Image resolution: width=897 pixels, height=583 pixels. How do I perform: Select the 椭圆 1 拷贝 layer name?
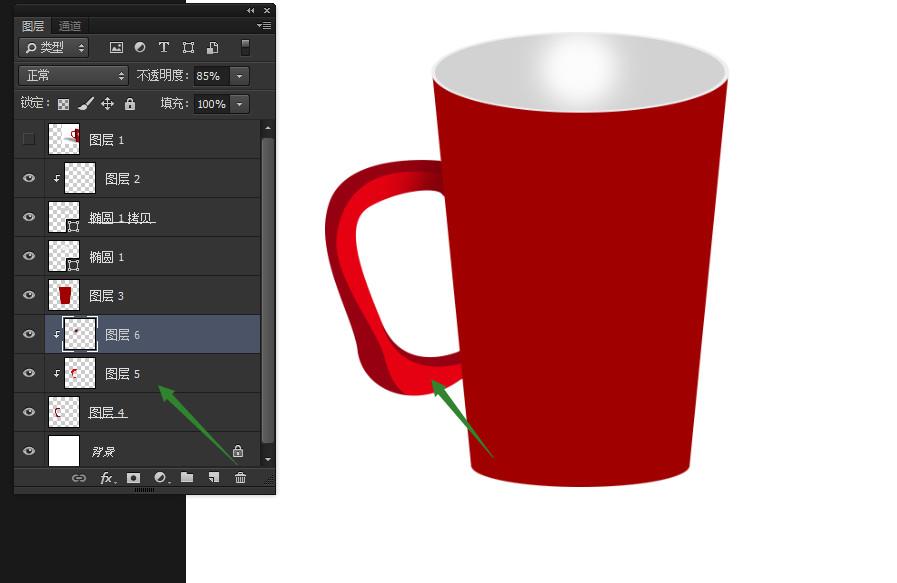(122, 217)
